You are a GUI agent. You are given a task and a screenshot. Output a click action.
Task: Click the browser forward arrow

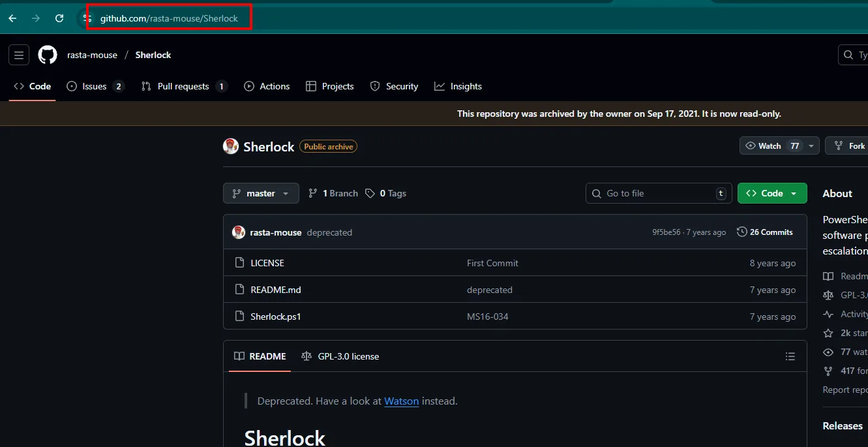point(36,18)
